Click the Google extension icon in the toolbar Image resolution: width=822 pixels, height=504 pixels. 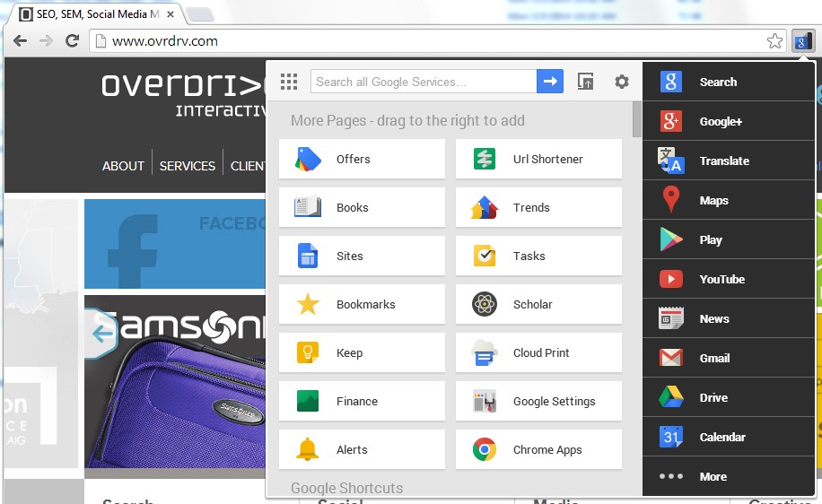point(802,41)
